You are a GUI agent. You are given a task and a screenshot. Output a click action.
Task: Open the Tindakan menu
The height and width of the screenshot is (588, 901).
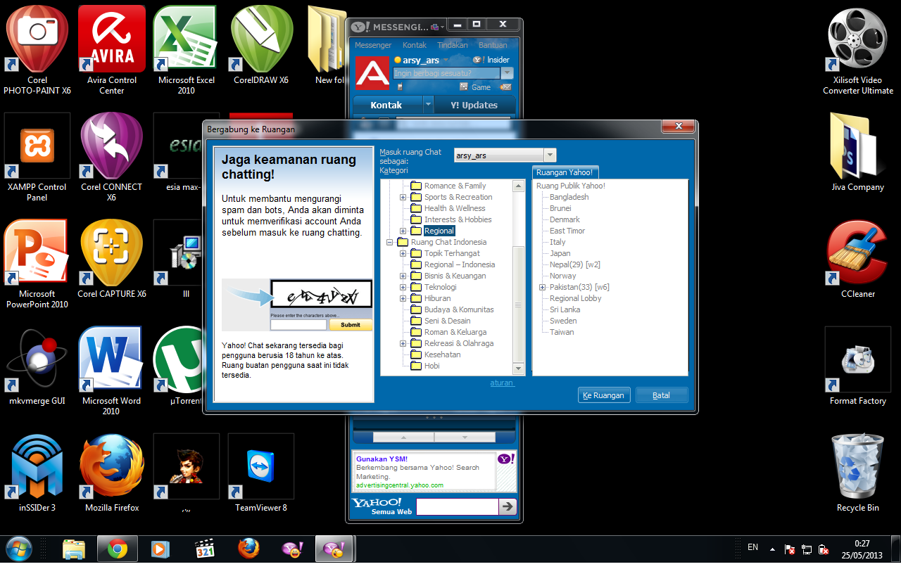(453, 45)
